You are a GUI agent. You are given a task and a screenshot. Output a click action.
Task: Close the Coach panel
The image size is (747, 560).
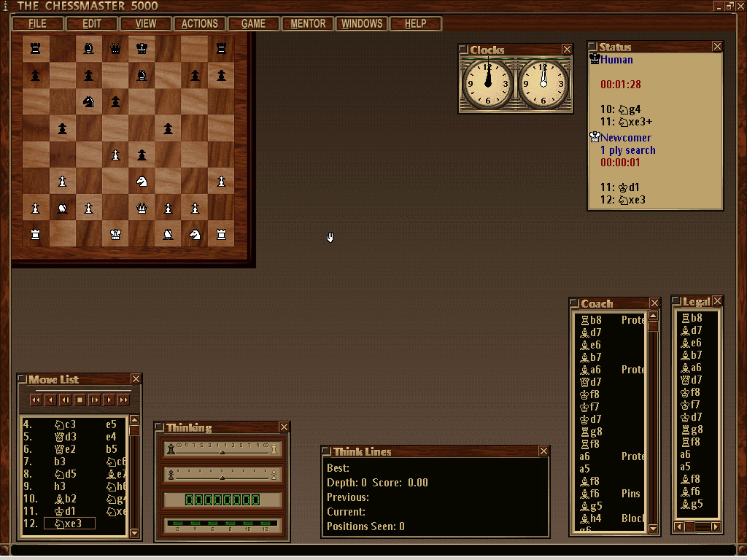click(x=654, y=303)
